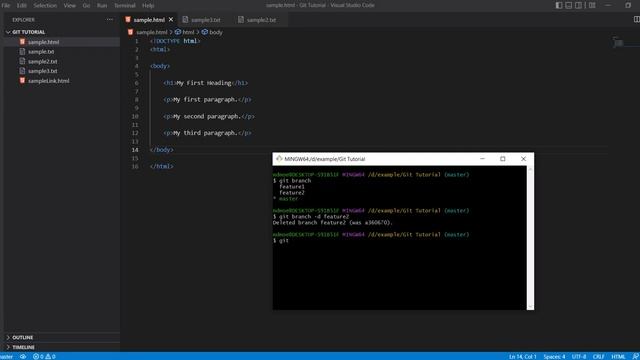Click 'My third paragraph.' line in editor
The height and width of the screenshot is (360, 640).
207,133
